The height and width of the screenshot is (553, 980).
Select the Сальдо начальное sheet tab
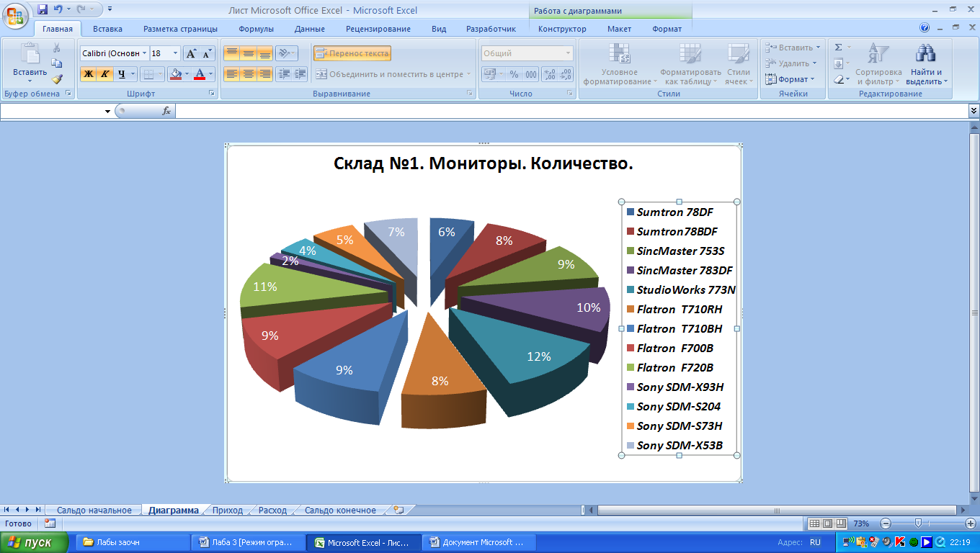[94, 510]
